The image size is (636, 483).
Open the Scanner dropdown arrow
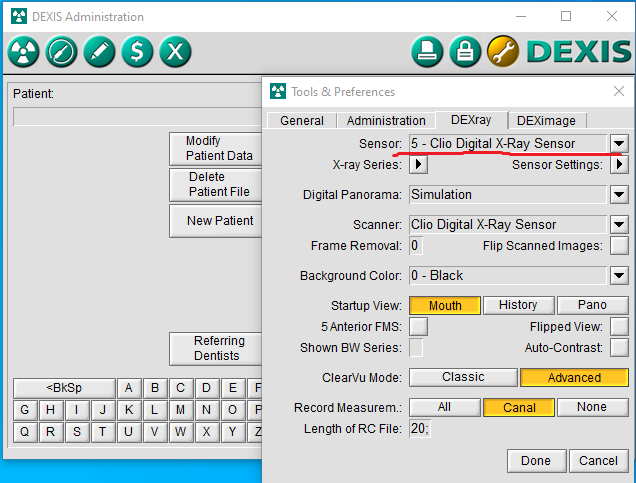(x=619, y=224)
